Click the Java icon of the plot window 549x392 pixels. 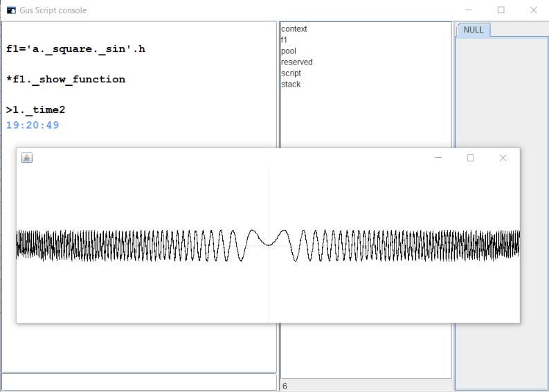[x=27, y=158]
